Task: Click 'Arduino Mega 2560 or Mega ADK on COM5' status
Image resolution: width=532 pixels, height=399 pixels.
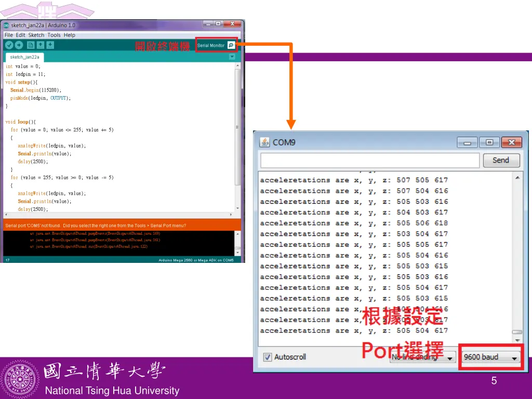Action: coord(196,260)
